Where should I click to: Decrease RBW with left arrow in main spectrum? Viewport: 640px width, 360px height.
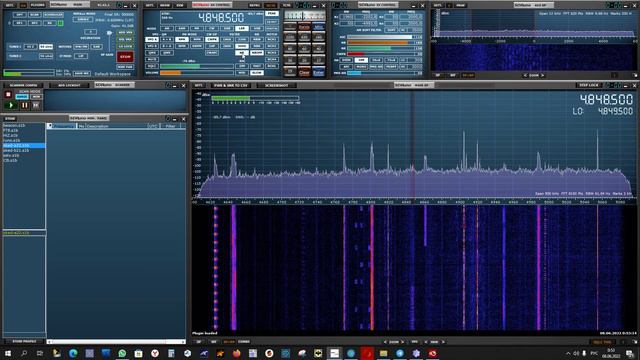426,342
